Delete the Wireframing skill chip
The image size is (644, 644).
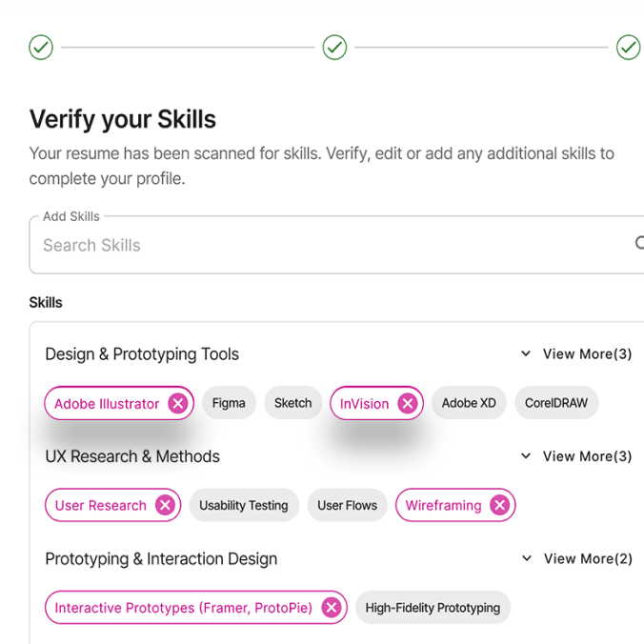499,506
